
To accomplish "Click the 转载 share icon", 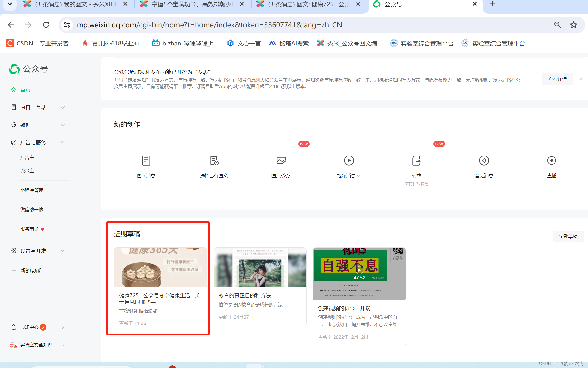I will pyautogui.click(x=416, y=161).
